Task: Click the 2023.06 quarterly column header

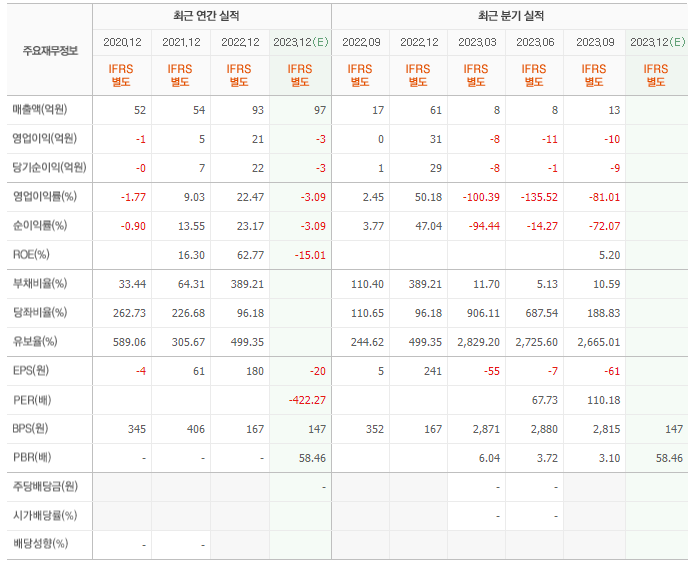Action: click(535, 42)
